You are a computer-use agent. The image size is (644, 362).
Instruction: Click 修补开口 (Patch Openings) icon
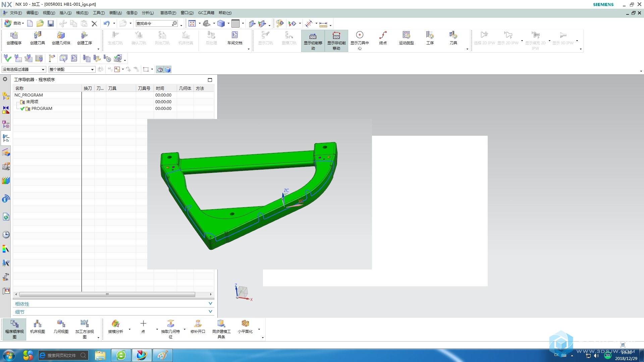point(198,326)
